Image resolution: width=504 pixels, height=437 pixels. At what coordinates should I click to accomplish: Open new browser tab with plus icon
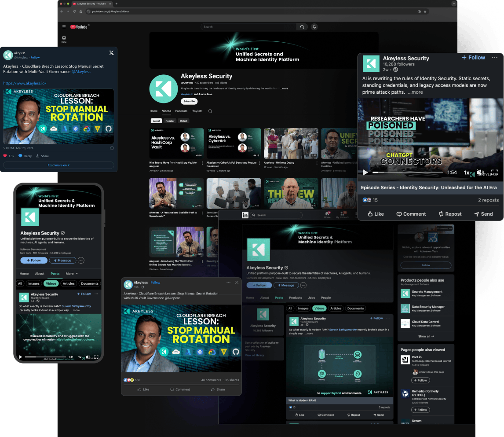[117, 4]
